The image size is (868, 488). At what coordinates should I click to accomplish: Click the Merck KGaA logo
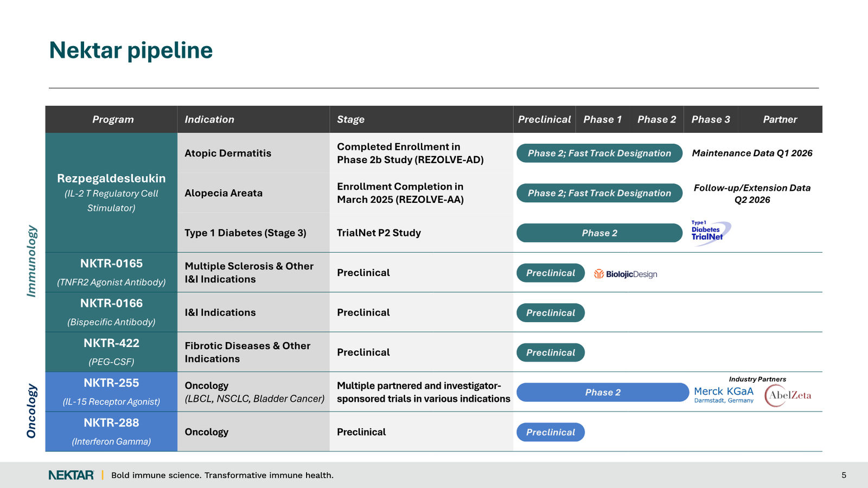724,394
